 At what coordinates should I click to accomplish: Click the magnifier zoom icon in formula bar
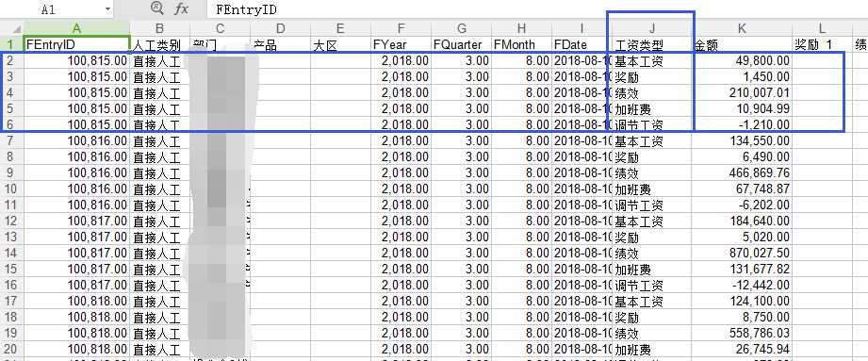tap(157, 8)
